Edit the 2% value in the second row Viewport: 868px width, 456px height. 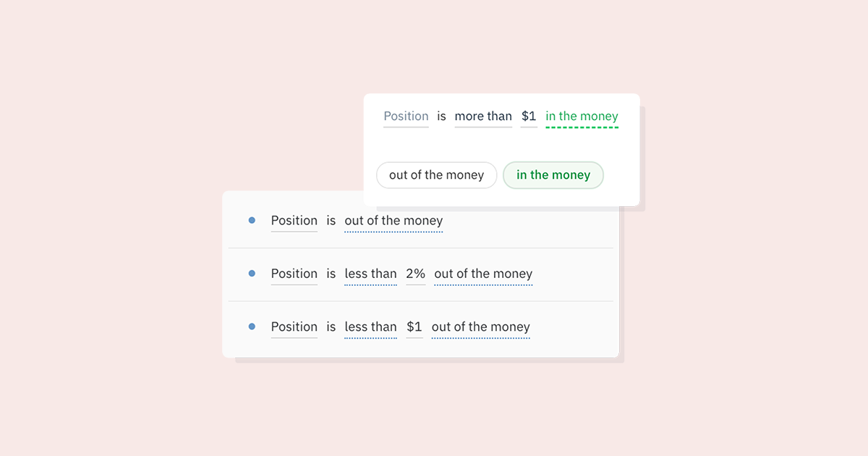coord(415,274)
